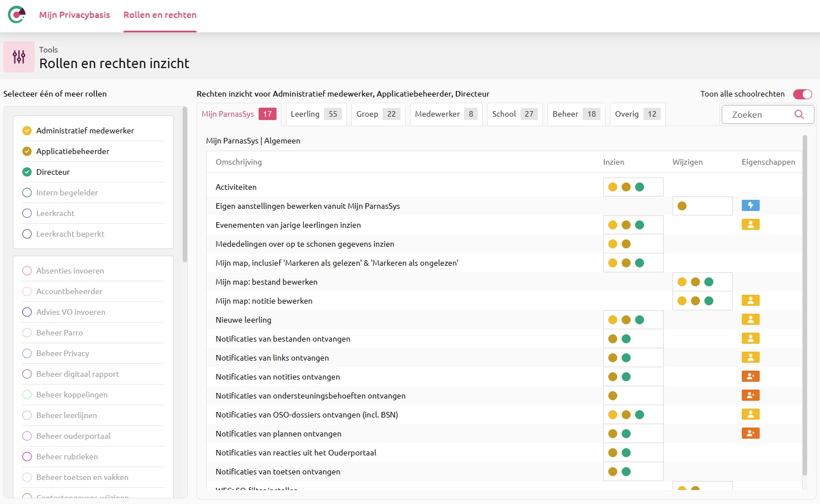Switch to the Leerling tab
The height and width of the screenshot is (504, 820).
[316, 114]
